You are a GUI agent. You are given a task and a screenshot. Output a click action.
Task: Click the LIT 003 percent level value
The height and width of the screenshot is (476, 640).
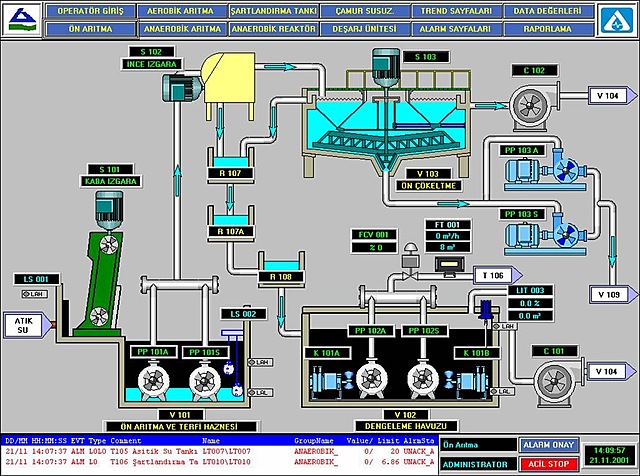coord(530,303)
